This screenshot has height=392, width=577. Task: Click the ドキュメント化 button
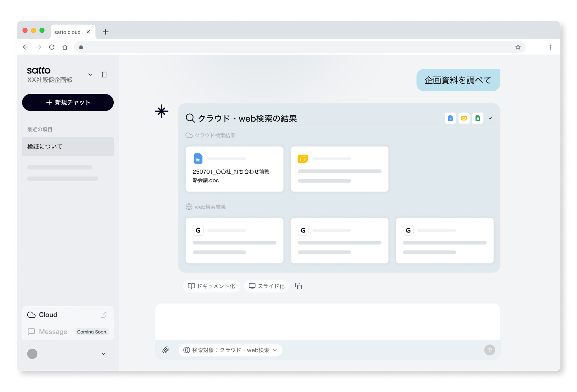click(x=211, y=286)
